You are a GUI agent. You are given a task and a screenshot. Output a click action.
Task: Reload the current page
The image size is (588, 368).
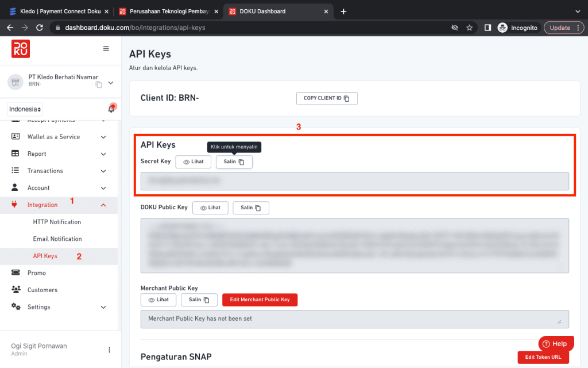coord(40,28)
